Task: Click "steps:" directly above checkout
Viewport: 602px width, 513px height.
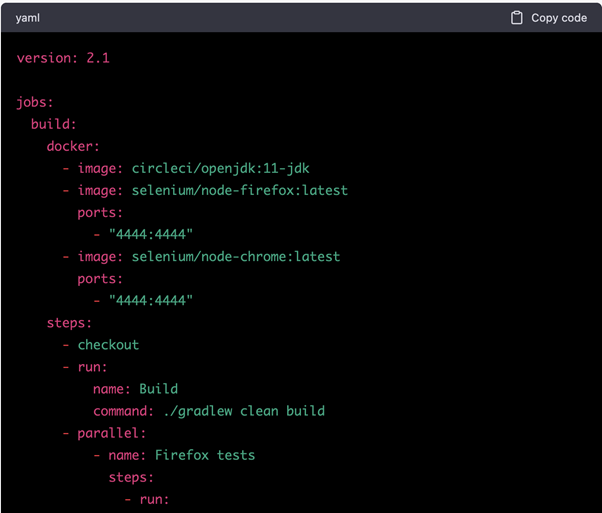Action: point(69,323)
